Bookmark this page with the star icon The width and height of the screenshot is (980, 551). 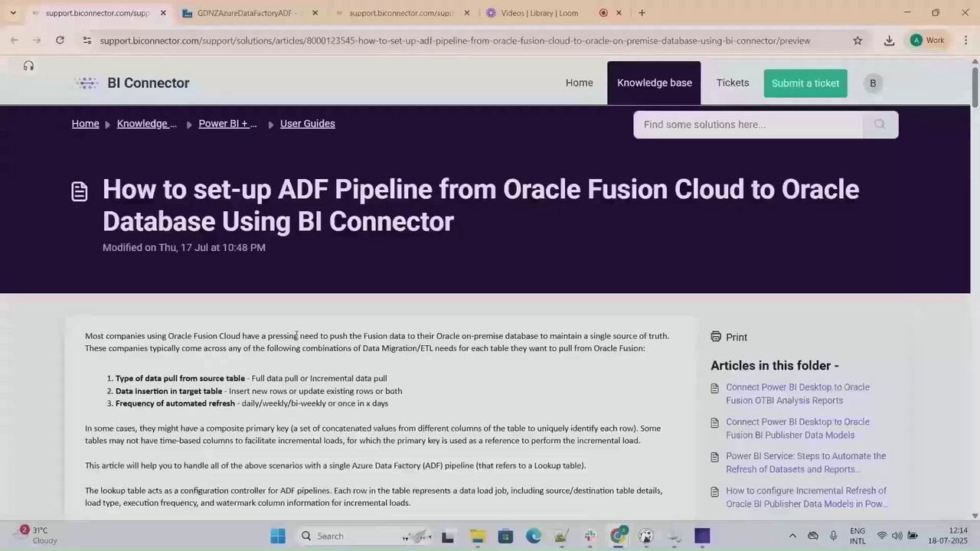click(x=857, y=41)
